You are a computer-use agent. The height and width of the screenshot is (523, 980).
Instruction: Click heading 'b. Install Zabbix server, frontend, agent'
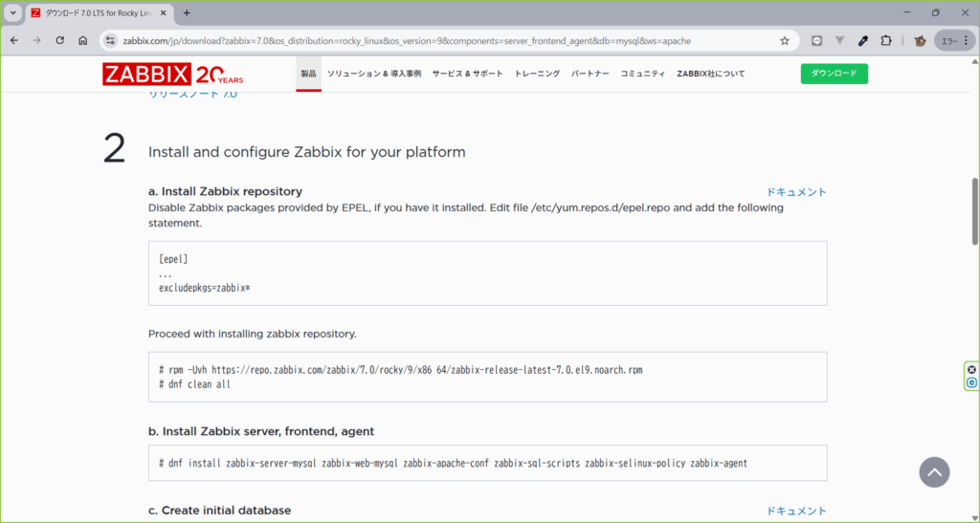coord(261,431)
